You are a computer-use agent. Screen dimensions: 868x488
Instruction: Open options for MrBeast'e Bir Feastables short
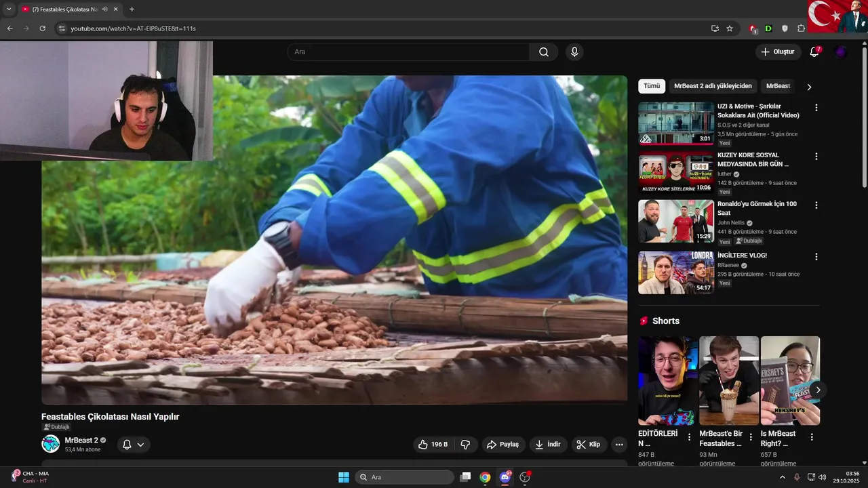point(751,437)
